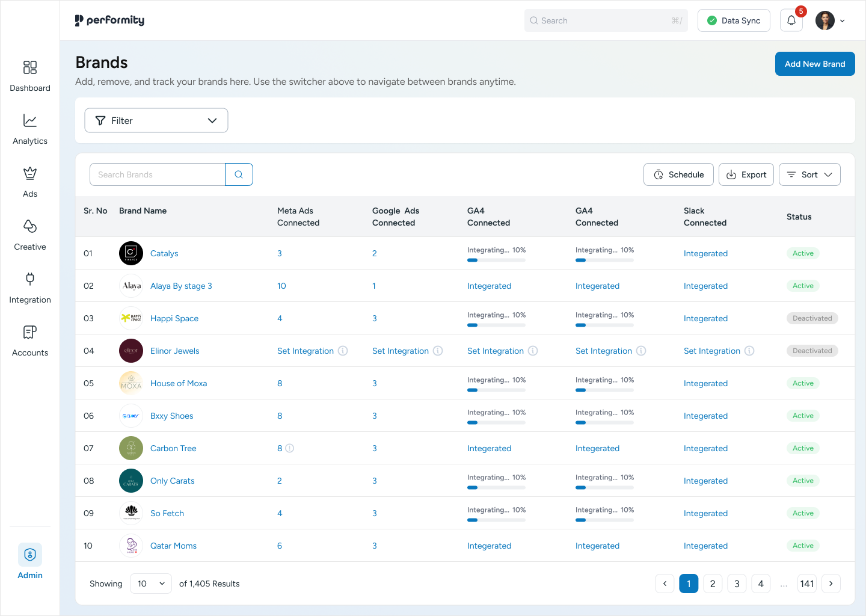Click the notifications bell icon
Screen dimensions: 866x616
click(791, 20)
